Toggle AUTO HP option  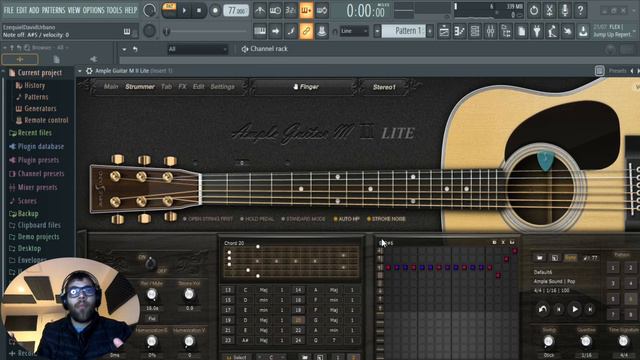pyautogui.click(x=347, y=219)
